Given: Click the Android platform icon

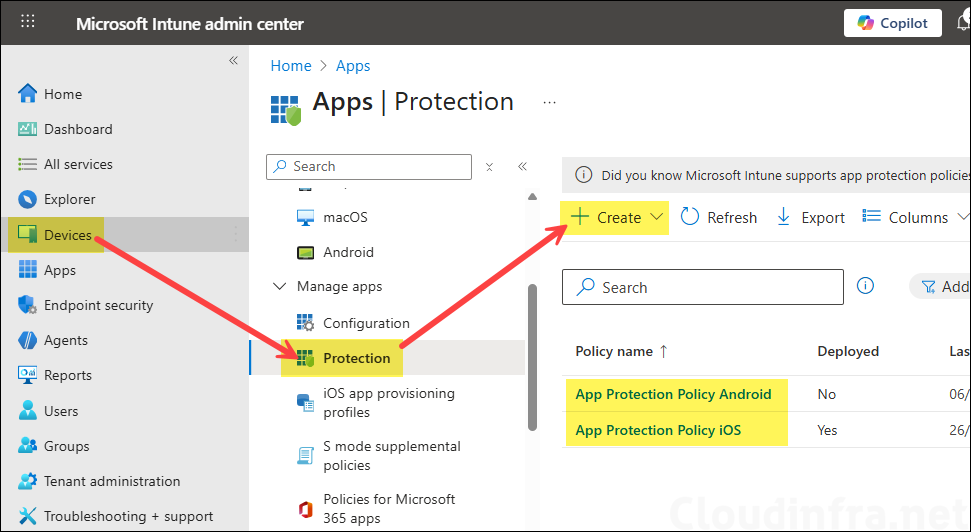Looking at the screenshot, I should 305,252.
